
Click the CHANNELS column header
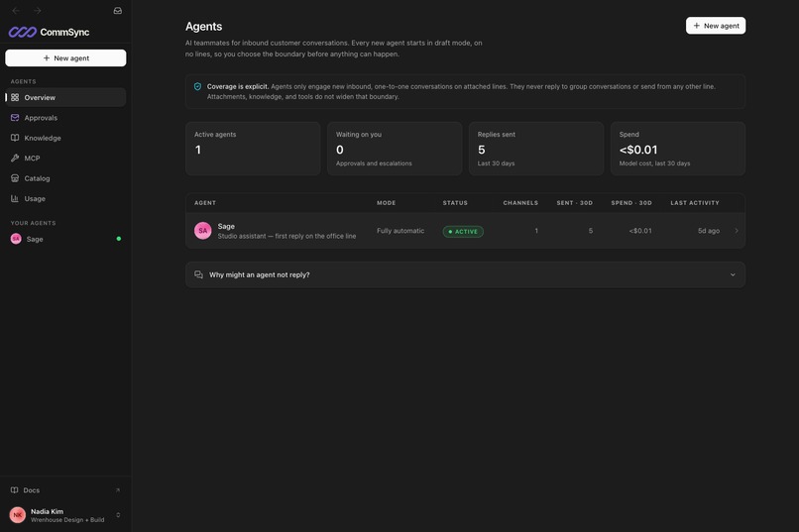tap(520, 203)
